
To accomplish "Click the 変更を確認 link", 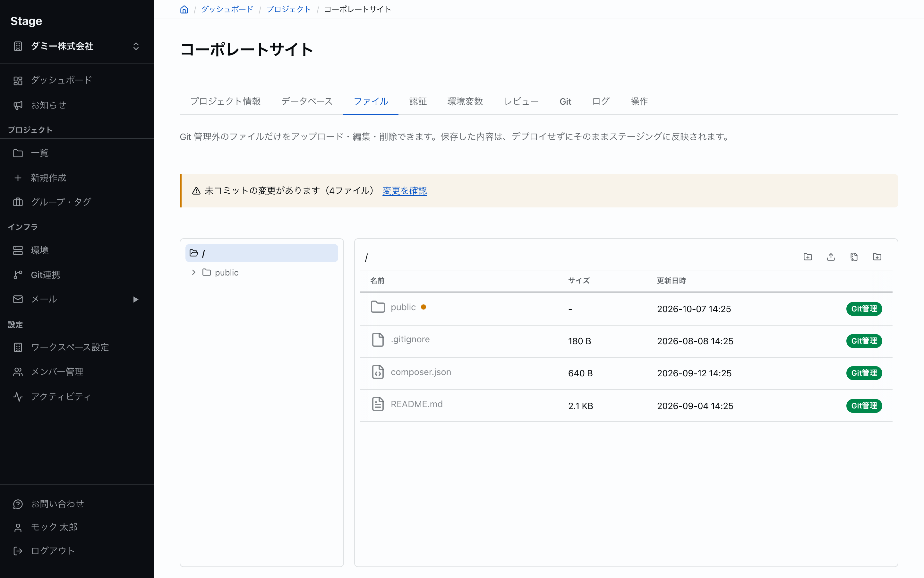I will 404,191.
